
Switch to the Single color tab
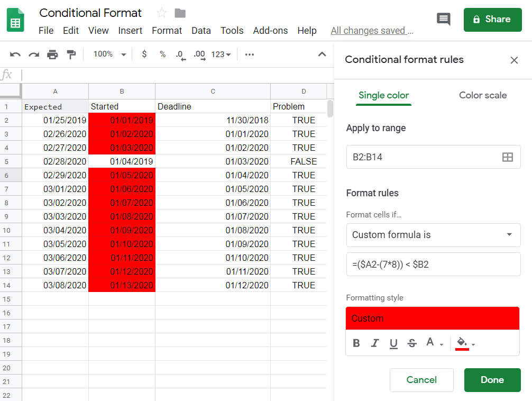383,95
